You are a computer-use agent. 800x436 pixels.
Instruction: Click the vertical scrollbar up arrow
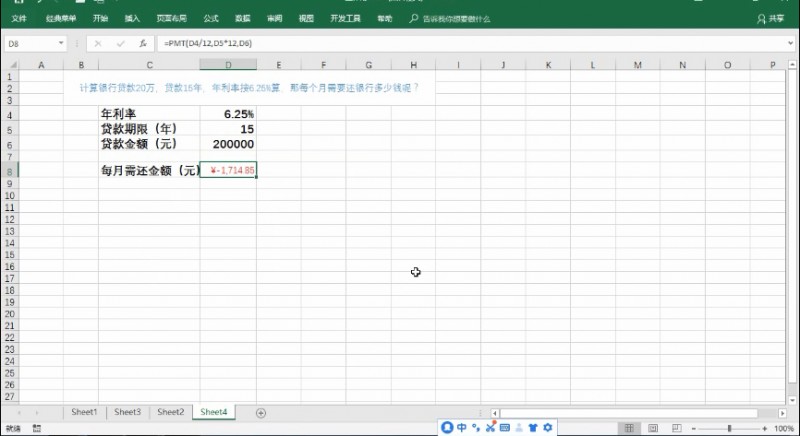point(792,65)
